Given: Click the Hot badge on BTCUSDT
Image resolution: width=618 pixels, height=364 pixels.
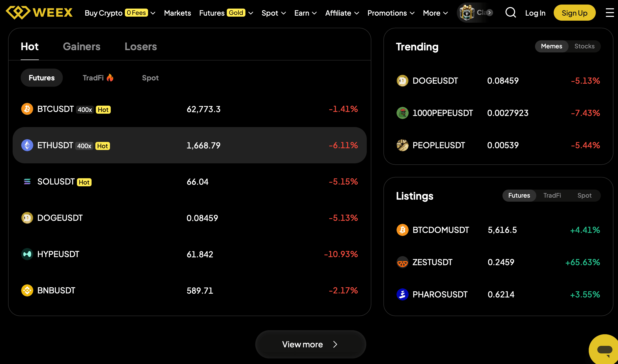Looking at the screenshot, I should [x=103, y=109].
